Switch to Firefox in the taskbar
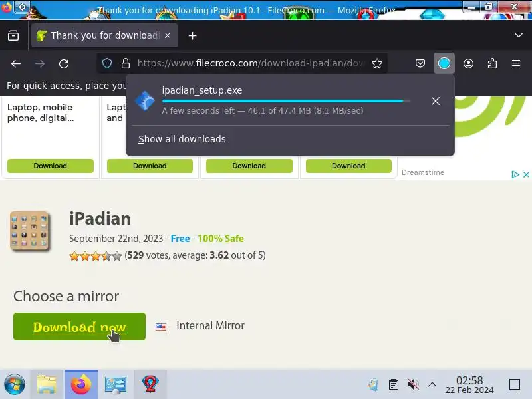Image resolution: width=532 pixels, height=399 pixels. click(x=81, y=384)
